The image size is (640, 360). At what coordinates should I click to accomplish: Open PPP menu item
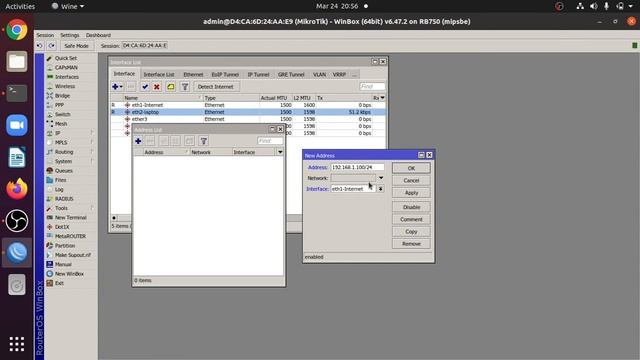click(59, 105)
